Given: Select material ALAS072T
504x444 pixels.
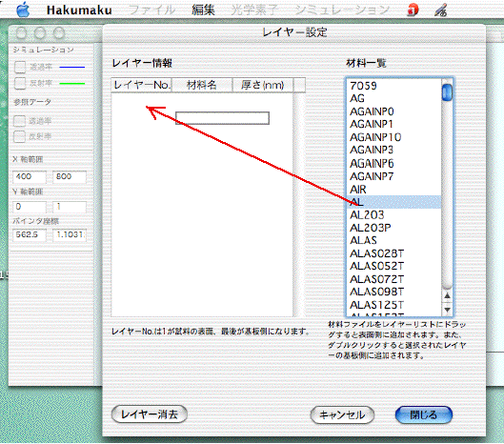Looking at the screenshot, I should click(394, 279).
